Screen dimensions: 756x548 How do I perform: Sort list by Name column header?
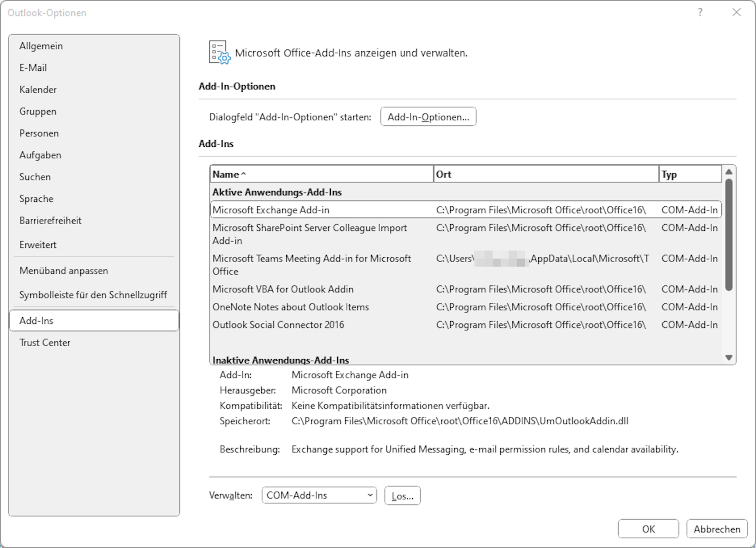pos(322,174)
